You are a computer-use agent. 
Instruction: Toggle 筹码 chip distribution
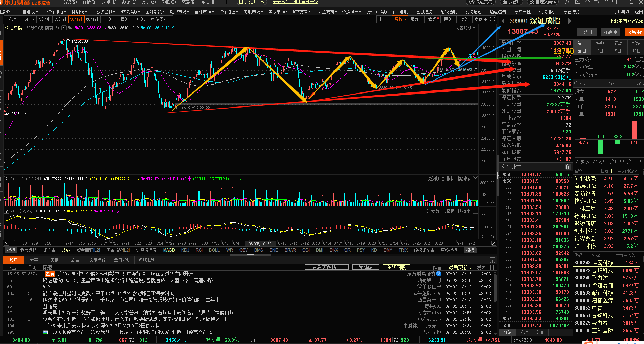(433, 19)
